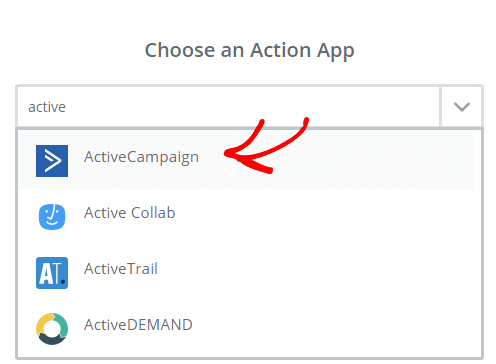Screen dimensions: 496x364
Task: Click blank area right of ActiveDEMAND
Action: [x=333, y=329]
